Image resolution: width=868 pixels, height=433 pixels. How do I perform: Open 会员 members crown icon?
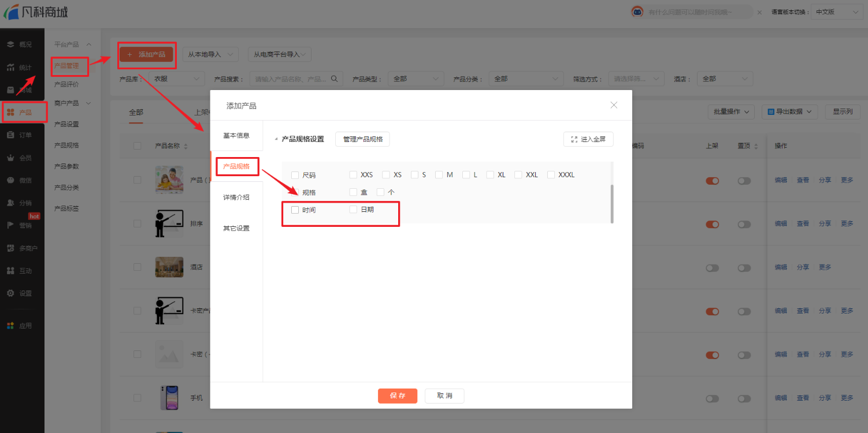pyautogui.click(x=10, y=158)
